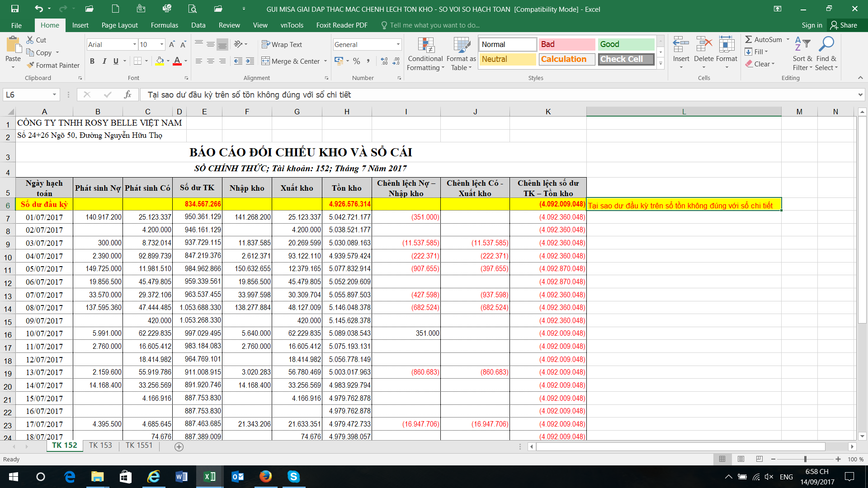Apply the red font color button
868x488 pixels.
[177, 61]
